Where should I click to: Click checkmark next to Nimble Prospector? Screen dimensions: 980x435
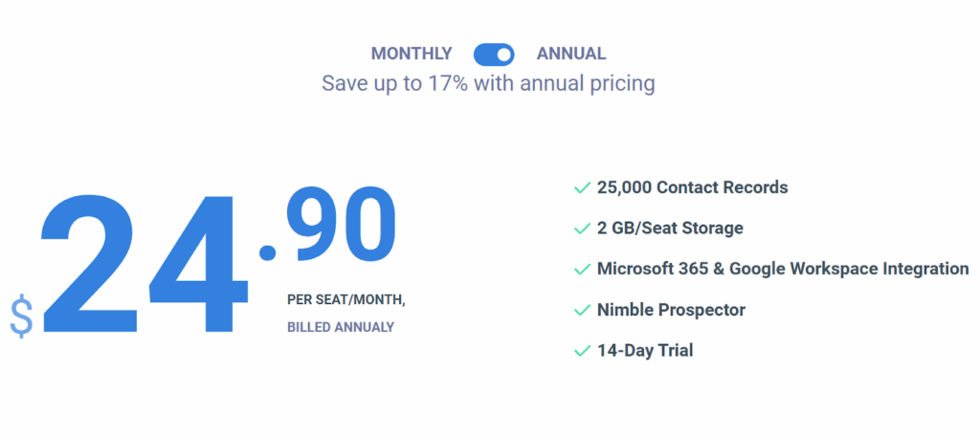click(x=581, y=311)
